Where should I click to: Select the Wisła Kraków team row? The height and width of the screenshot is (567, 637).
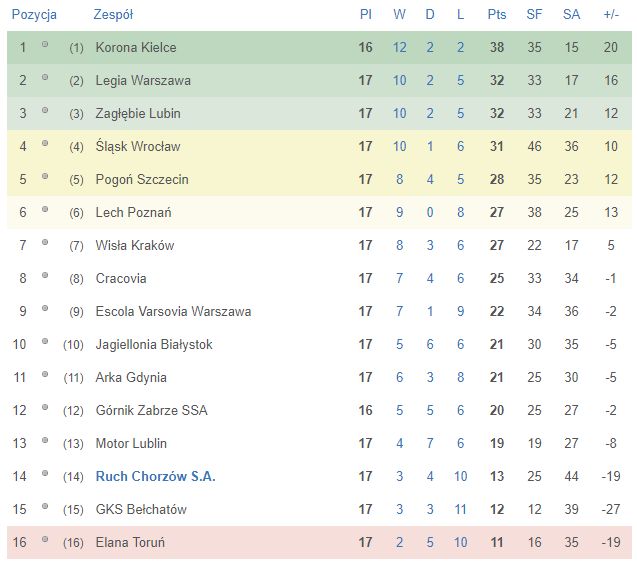[319, 246]
